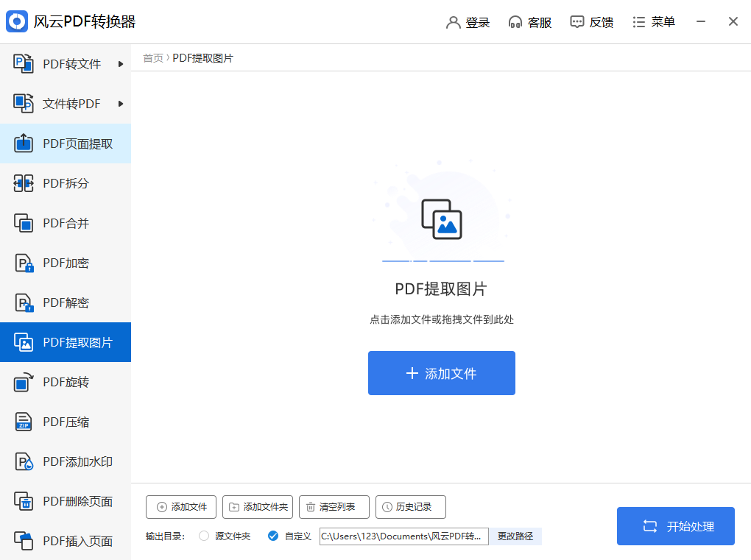Click the list icon for 菜单
Screen dimensions: 751x560
[x=638, y=22]
